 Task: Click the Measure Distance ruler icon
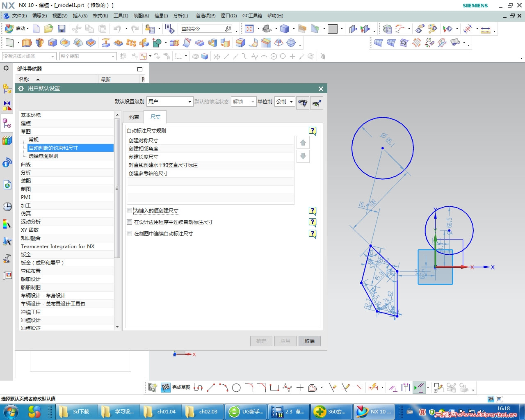click(x=485, y=29)
